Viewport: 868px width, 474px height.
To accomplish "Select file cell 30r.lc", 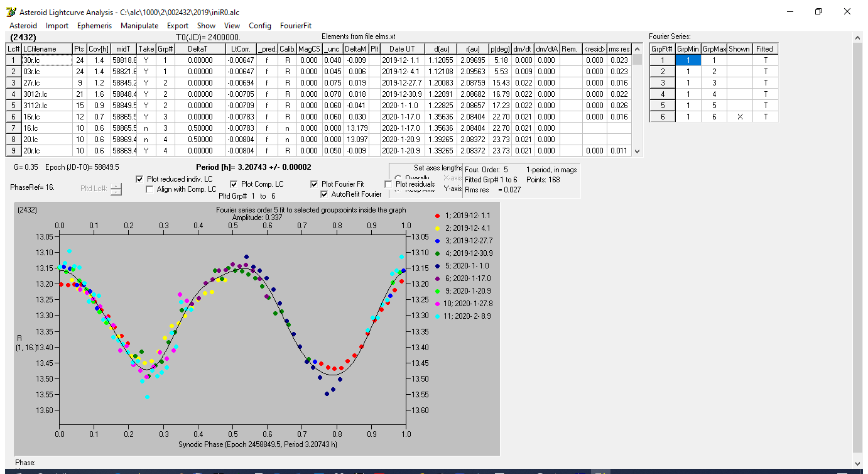I will click(46, 60).
